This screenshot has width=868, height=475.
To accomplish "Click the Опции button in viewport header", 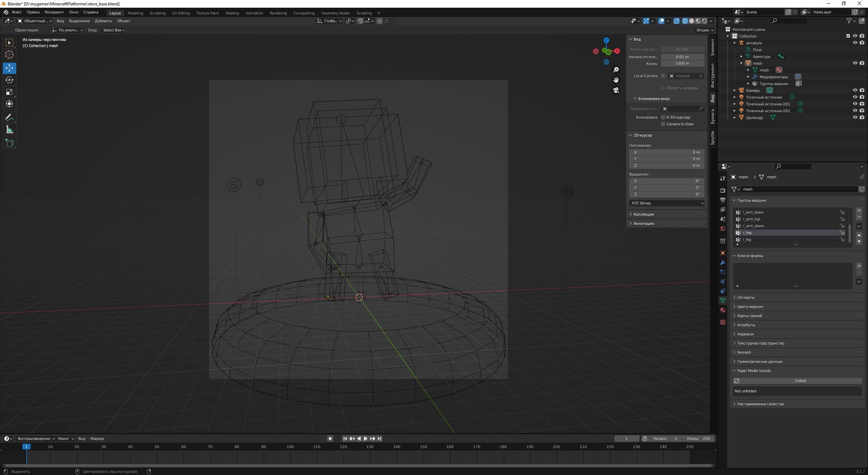I will tap(704, 30).
